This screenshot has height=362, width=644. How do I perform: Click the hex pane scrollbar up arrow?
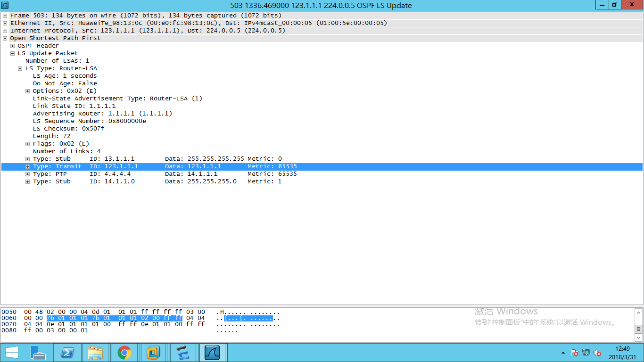(x=638, y=313)
